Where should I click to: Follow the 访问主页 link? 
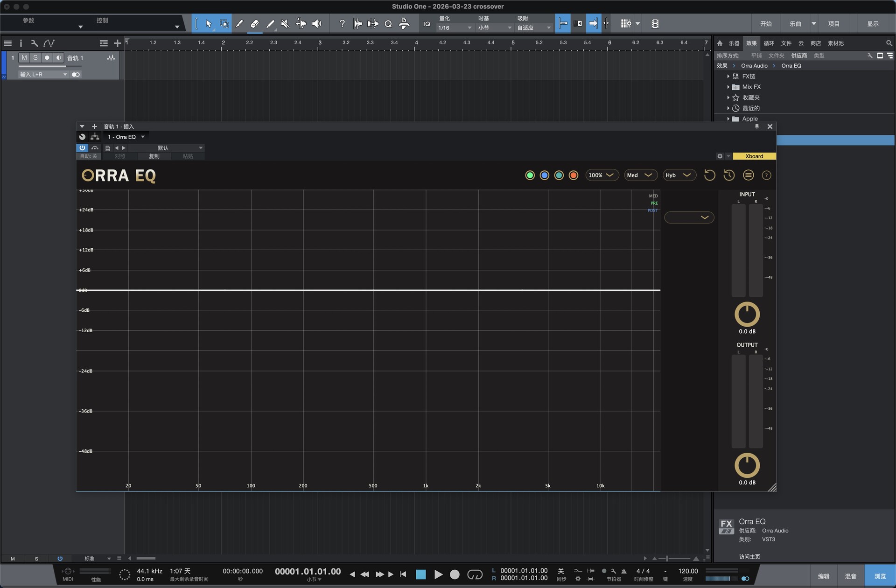coord(749,557)
